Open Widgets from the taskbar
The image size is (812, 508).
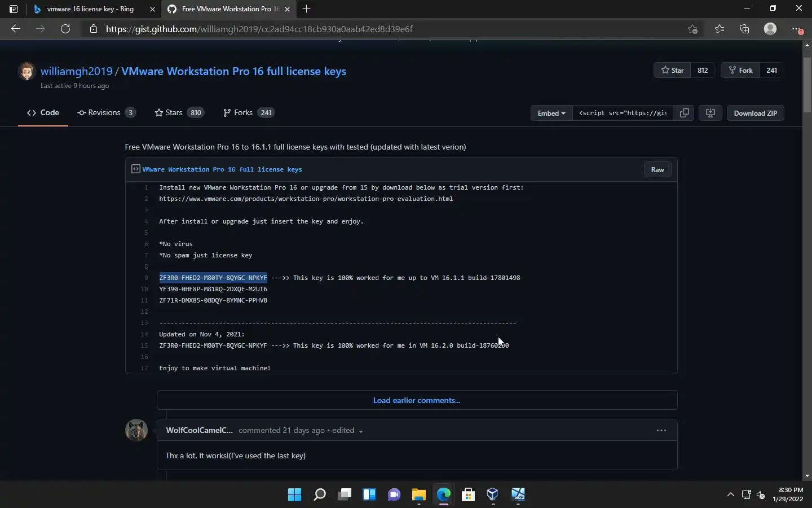369,495
